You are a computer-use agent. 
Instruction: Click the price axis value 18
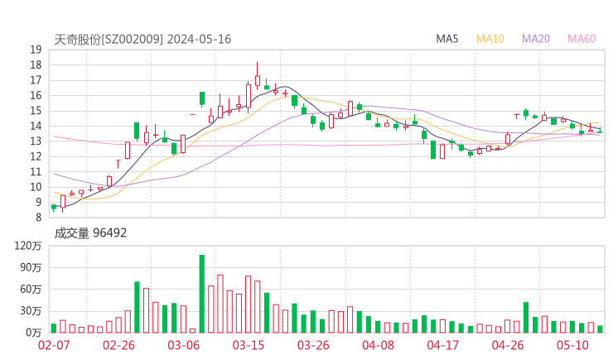pyautogui.click(x=36, y=65)
